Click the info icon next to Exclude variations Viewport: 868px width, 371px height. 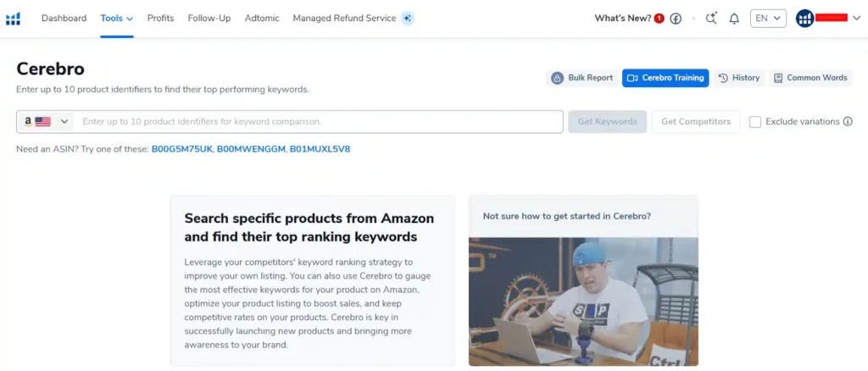[x=848, y=122]
